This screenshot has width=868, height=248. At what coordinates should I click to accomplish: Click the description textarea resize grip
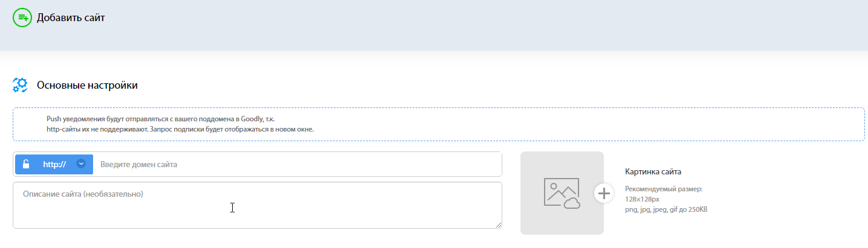(x=498, y=224)
